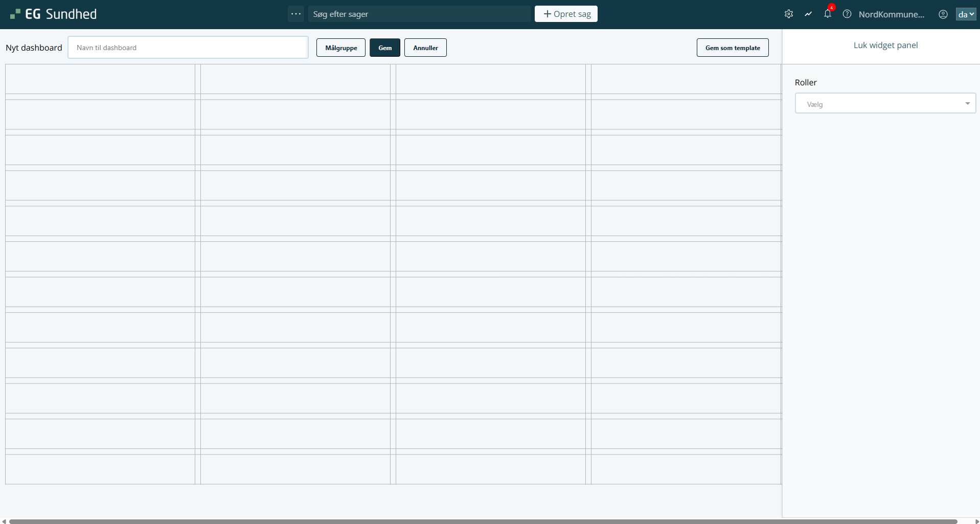Open the three-dot more options menu
The image size is (980, 524).
[x=296, y=14]
